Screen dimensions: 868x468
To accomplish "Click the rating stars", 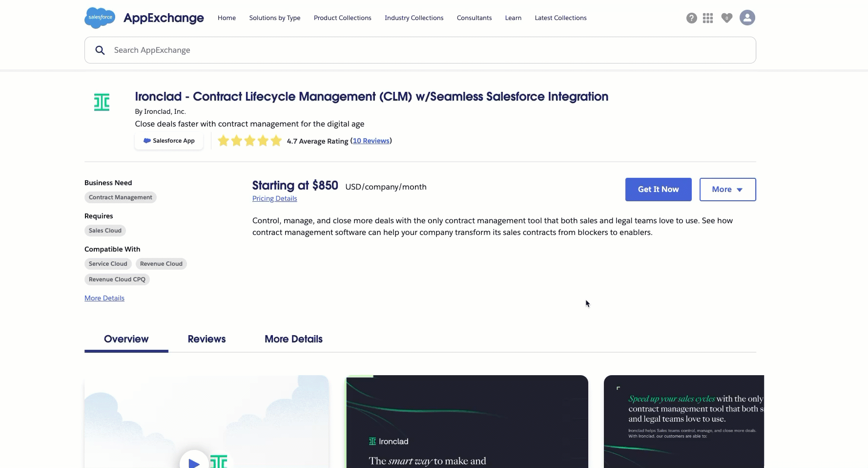I will pyautogui.click(x=250, y=141).
